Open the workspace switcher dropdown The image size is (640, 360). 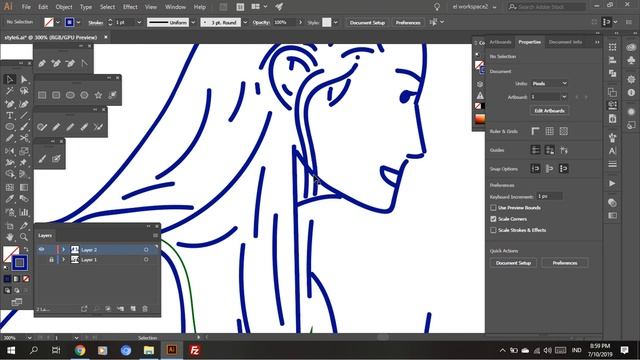pos(475,7)
